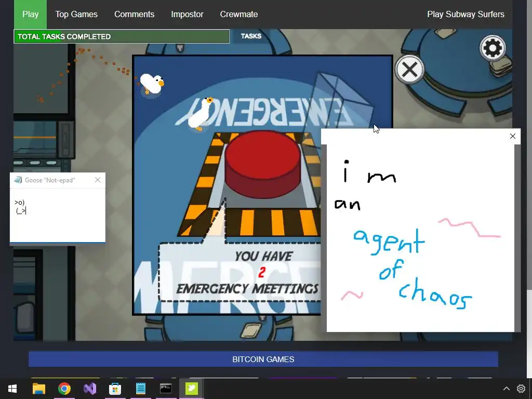Click the standing goose on the EMERGENCY sign
Image resolution: width=532 pixels, height=399 pixels.
pyautogui.click(x=201, y=113)
